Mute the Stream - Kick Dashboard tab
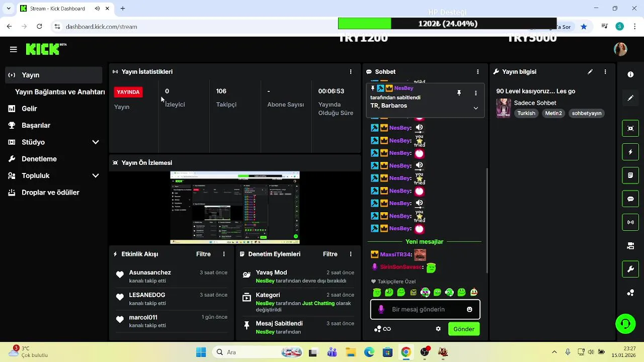Screen dimensions: 644x362 tap(97, 9)
